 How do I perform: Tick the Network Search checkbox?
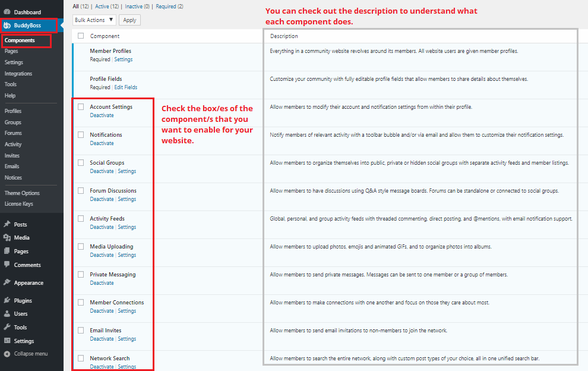(x=81, y=359)
